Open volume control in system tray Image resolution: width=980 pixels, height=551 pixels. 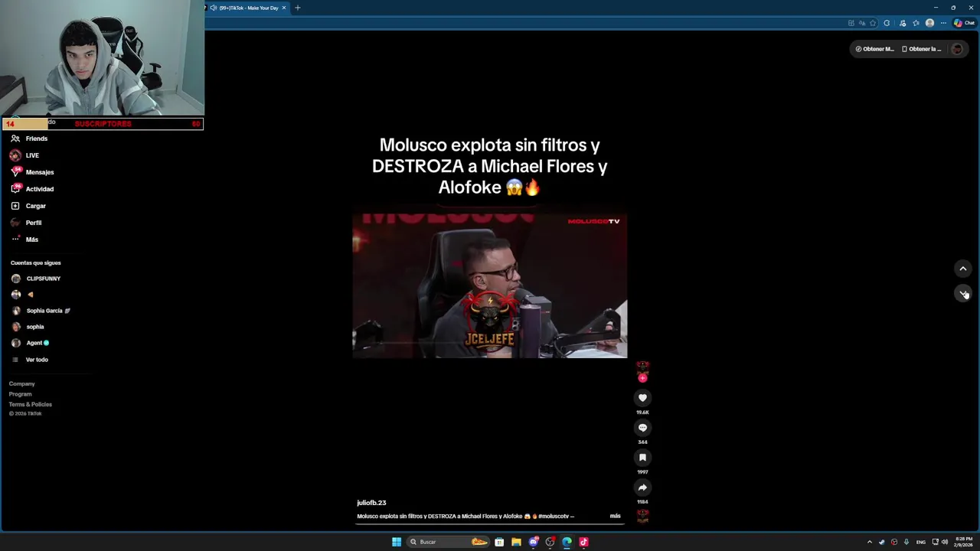[x=945, y=542]
